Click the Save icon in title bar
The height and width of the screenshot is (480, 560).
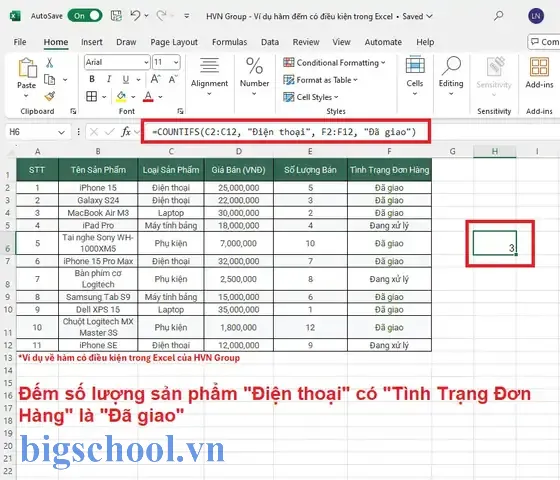[116, 16]
